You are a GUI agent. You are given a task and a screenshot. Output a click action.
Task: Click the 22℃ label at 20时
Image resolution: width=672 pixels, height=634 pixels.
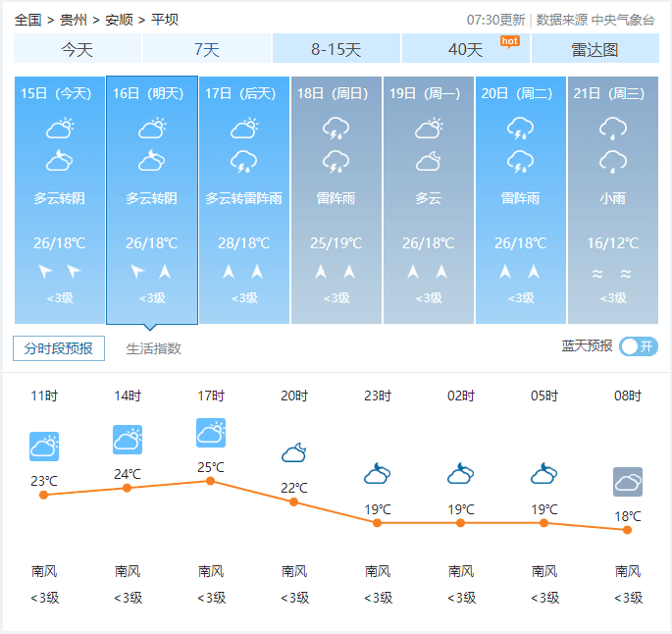294,488
